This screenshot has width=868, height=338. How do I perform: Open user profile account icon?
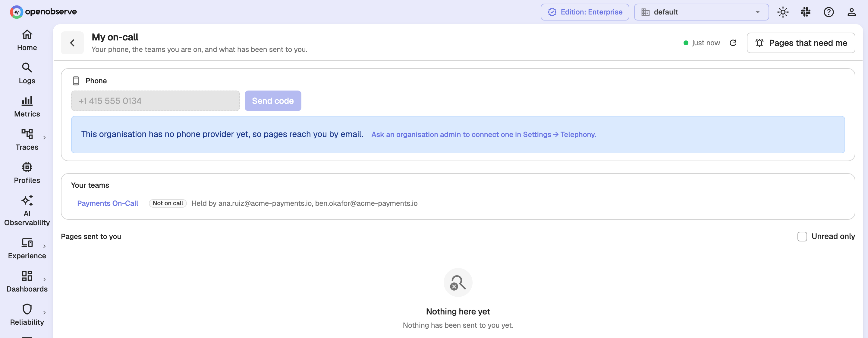point(851,12)
